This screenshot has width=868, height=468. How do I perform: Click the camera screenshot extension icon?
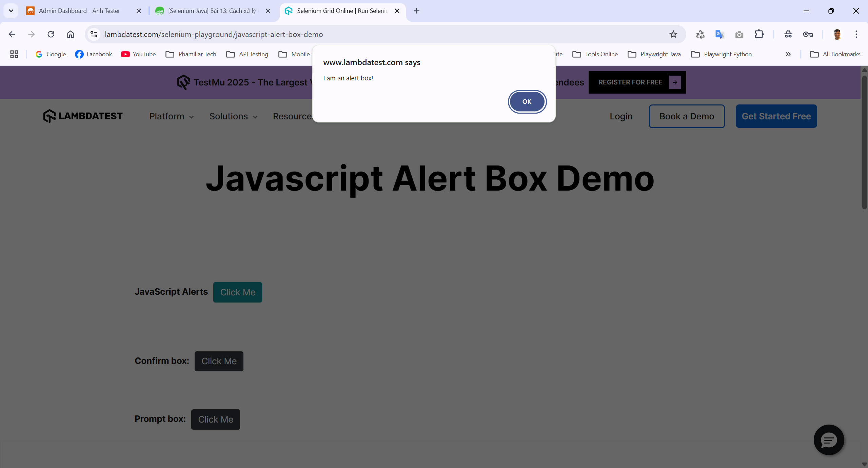(739, 34)
